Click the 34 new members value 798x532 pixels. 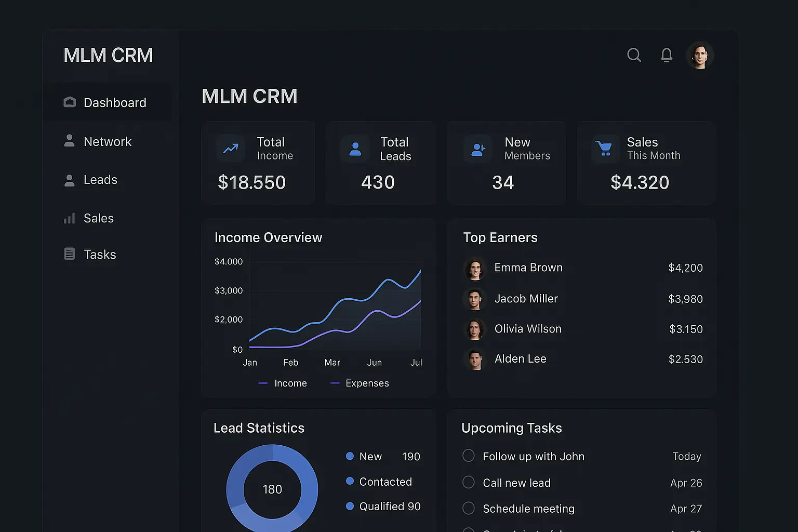(x=503, y=183)
